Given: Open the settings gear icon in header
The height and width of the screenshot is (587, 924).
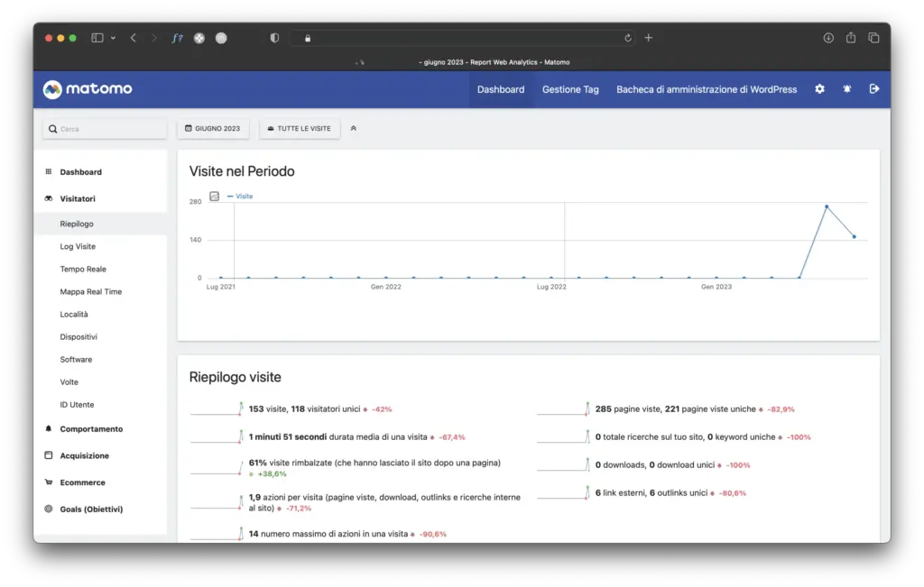Looking at the screenshot, I should [x=819, y=89].
